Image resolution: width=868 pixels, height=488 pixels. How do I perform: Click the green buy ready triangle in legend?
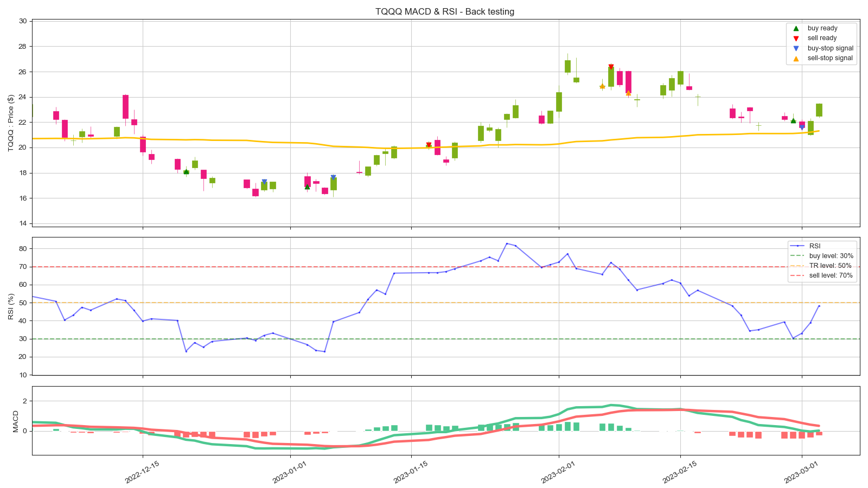[x=796, y=28]
